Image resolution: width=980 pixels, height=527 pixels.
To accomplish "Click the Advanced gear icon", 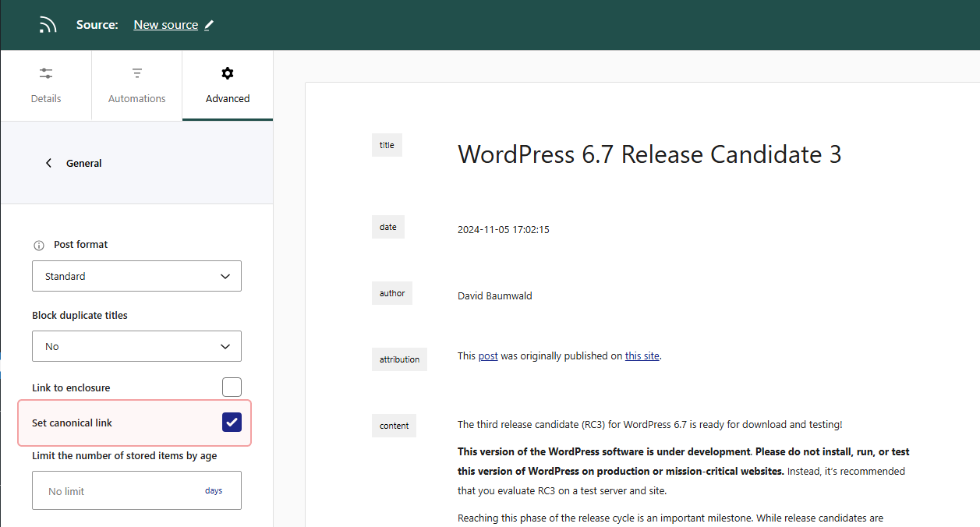I will tap(227, 73).
